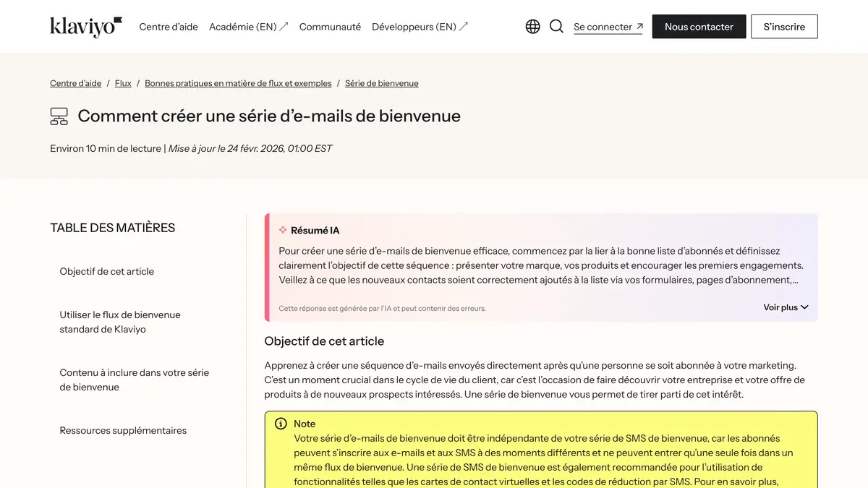Click the Note label in the yellow box
868x488 pixels.
point(305,424)
